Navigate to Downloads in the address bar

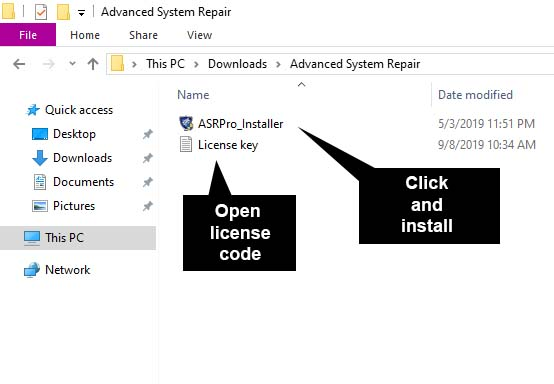[237, 64]
